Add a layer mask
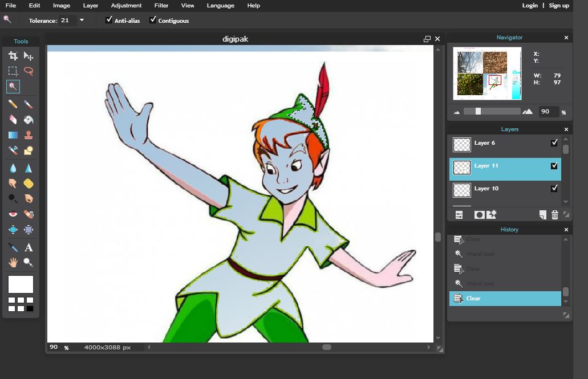This screenshot has height=379, width=588. coord(479,215)
